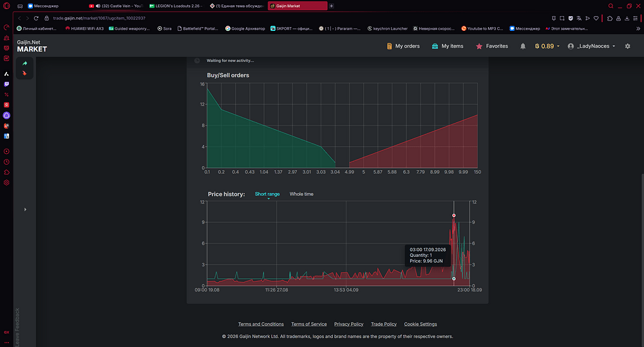Click the Leave Feedback vertical label
Screen dimensions: 644x347
pos(17,327)
